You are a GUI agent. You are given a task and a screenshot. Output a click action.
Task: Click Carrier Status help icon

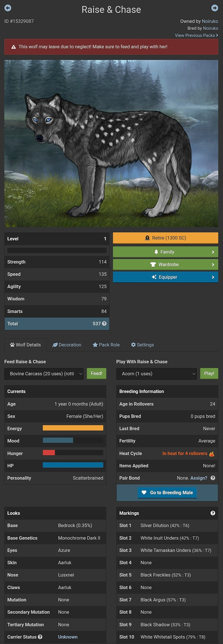click(40, 637)
